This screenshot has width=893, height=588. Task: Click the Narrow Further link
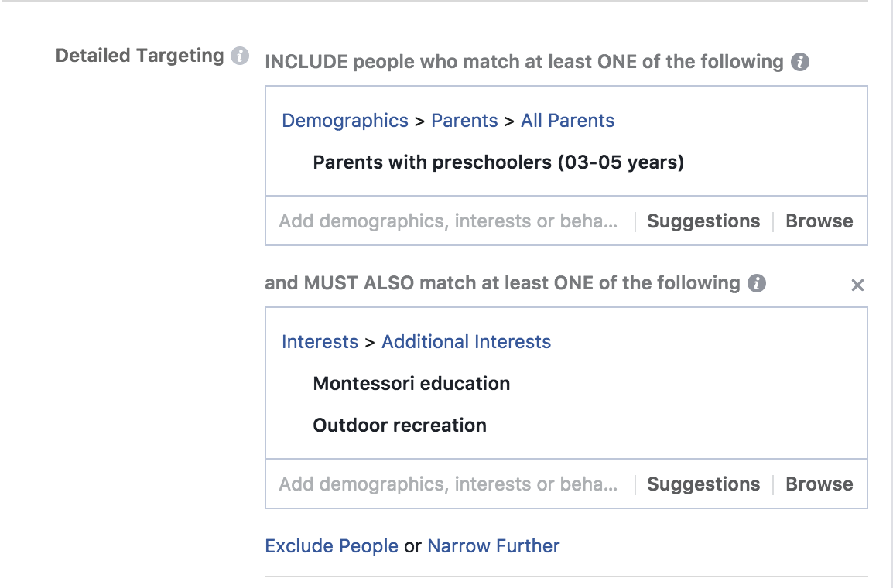[x=494, y=546]
